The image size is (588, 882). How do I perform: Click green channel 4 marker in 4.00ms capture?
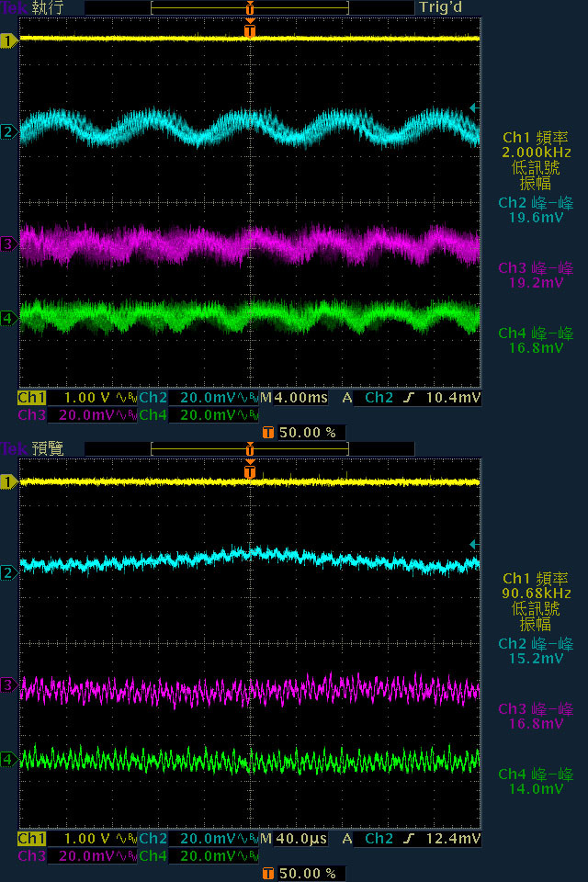click(x=8, y=319)
